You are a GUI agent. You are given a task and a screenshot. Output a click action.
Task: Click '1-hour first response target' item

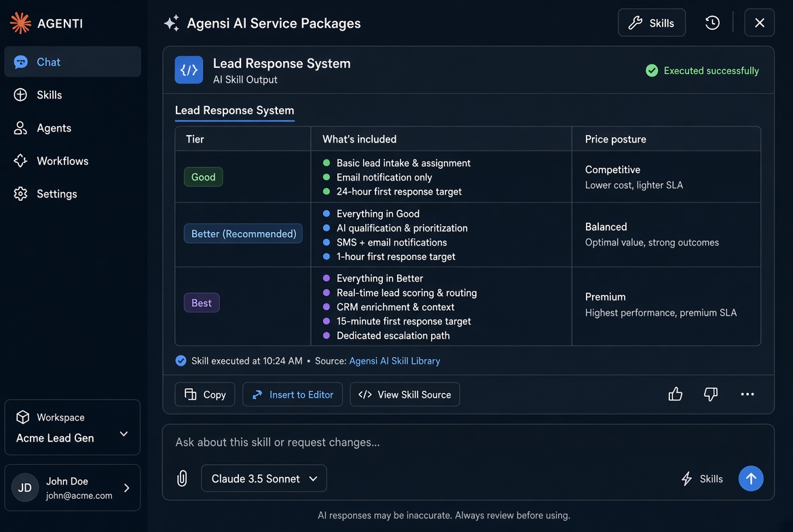(396, 256)
